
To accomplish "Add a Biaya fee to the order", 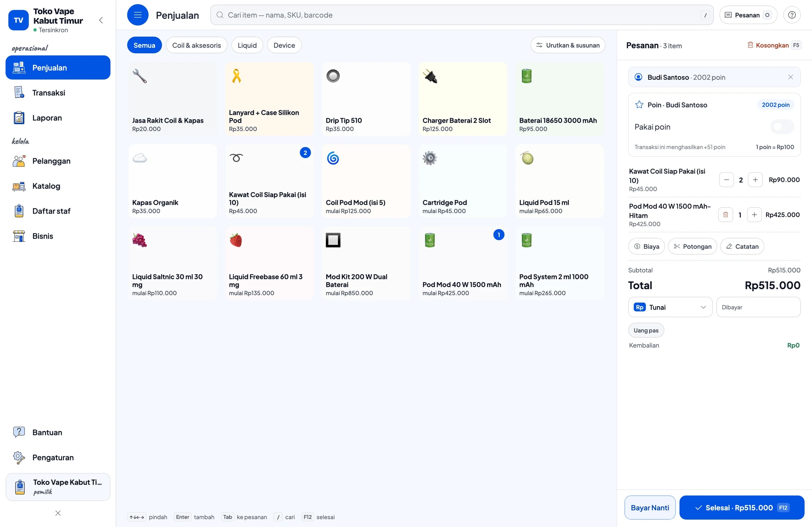I will tap(647, 246).
